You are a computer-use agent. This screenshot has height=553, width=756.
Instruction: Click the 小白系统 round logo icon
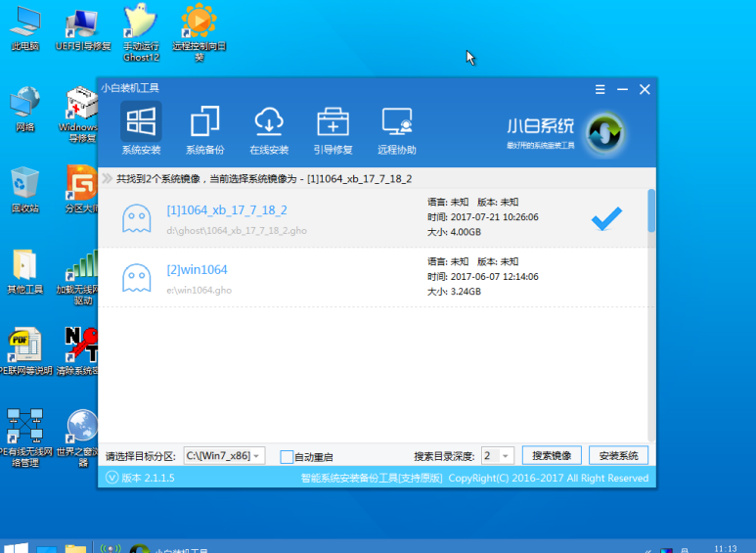pyautogui.click(x=604, y=133)
